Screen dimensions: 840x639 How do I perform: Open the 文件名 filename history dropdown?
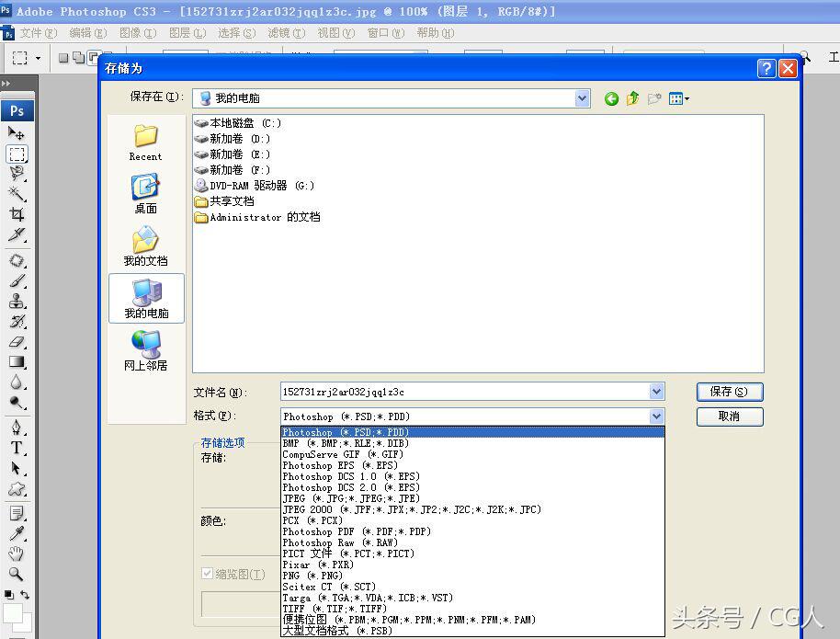[655, 391]
